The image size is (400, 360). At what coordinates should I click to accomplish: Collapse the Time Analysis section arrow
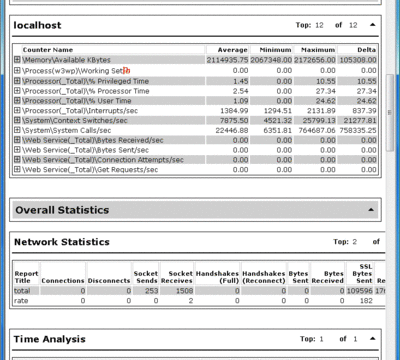coord(373,339)
